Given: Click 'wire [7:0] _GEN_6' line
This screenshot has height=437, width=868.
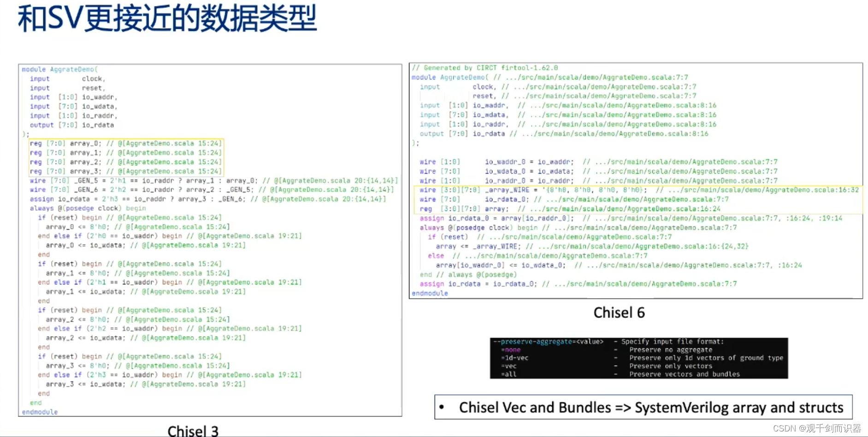Looking at the screenshot, I should pos(212,190).
